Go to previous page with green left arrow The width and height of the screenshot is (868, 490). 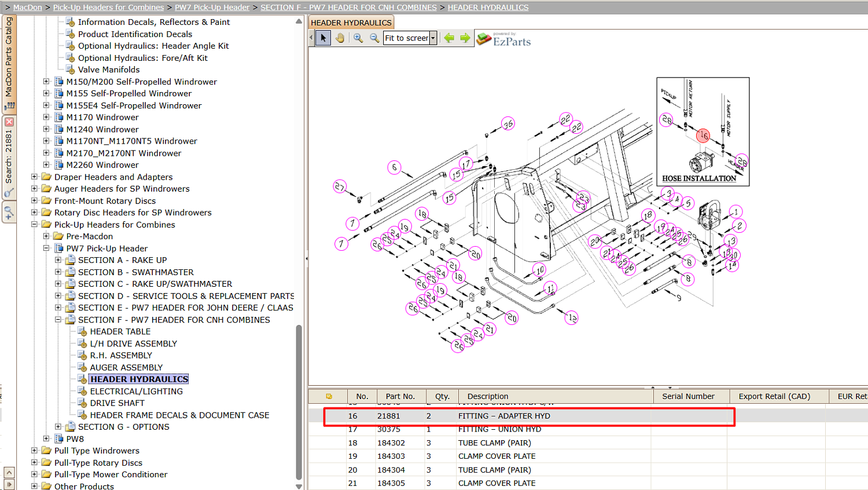coord(449,38)
